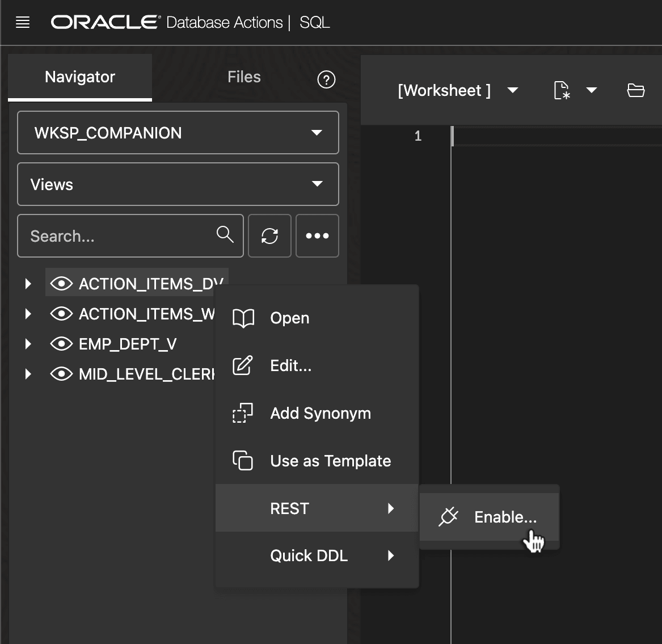Click the eye icon beside ACTION_ITEMS_DV

pyautogui.click(x=62, y=284)
